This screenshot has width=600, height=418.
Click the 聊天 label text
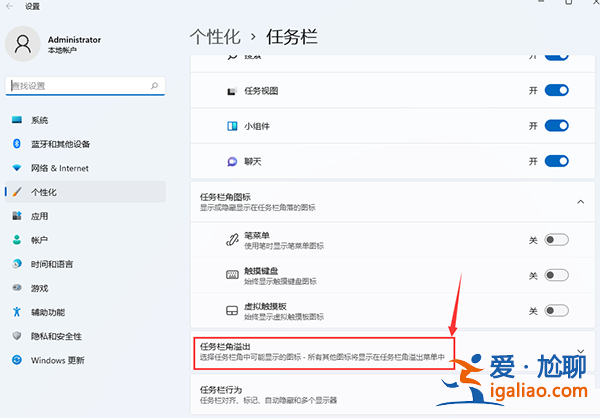253,162
